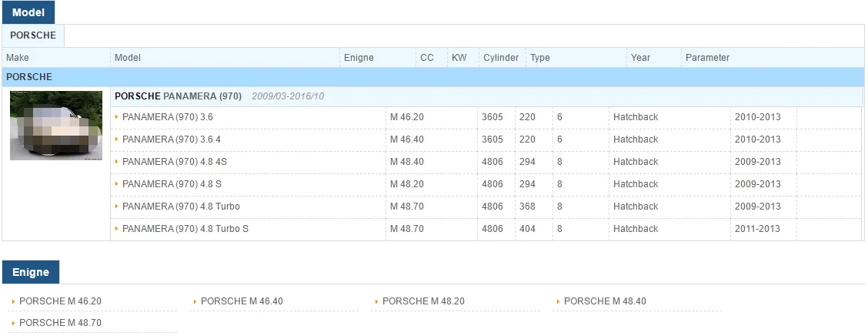Click M 48.70 in the 4.8 Turbo S row
868x336 pixels.
click(x=407, y=228)
